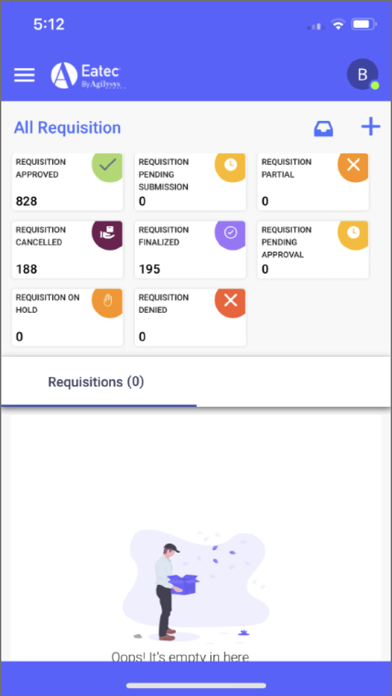Viewport: 392px width, 696px height.
Task: Open the Requisition Finalized 195 card
Action: point(190,250)
